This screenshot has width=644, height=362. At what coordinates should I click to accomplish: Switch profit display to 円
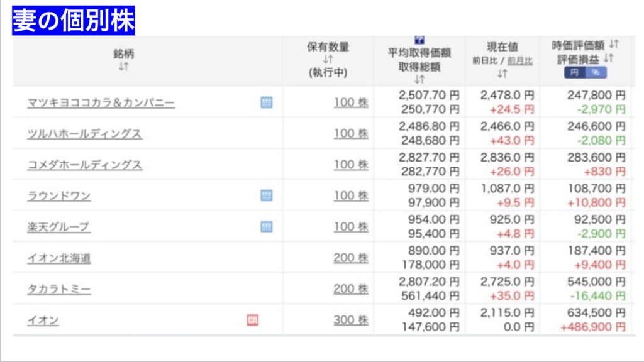point(575,72)
